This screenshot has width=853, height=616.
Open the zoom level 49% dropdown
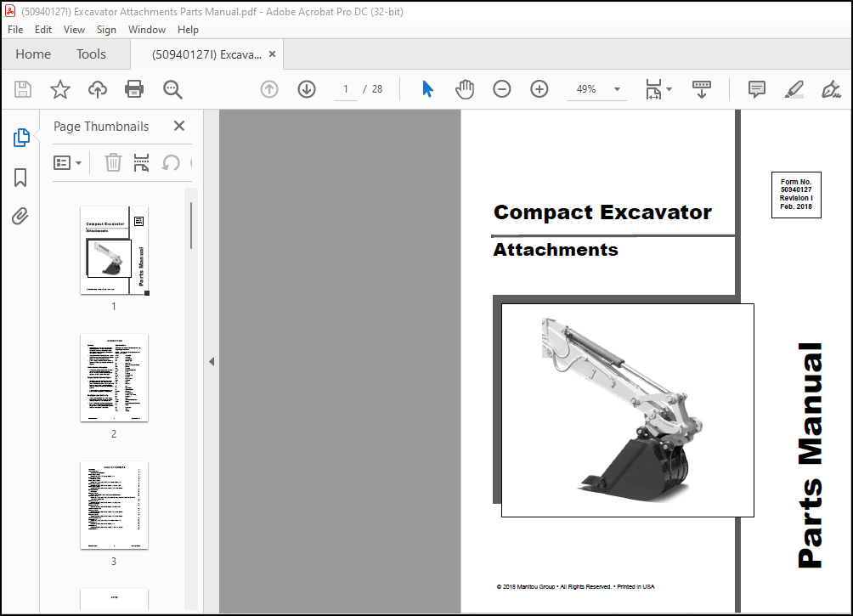coord(617,89)
